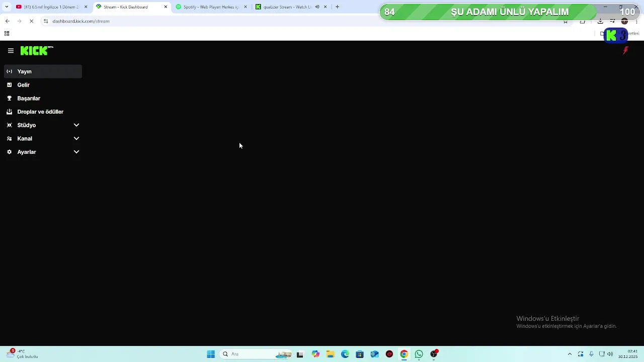The height and width of the screenshot is (362, 644).
Task: Open Task View from taskbar
Action: pyautogui.click(x=300, y=354)
